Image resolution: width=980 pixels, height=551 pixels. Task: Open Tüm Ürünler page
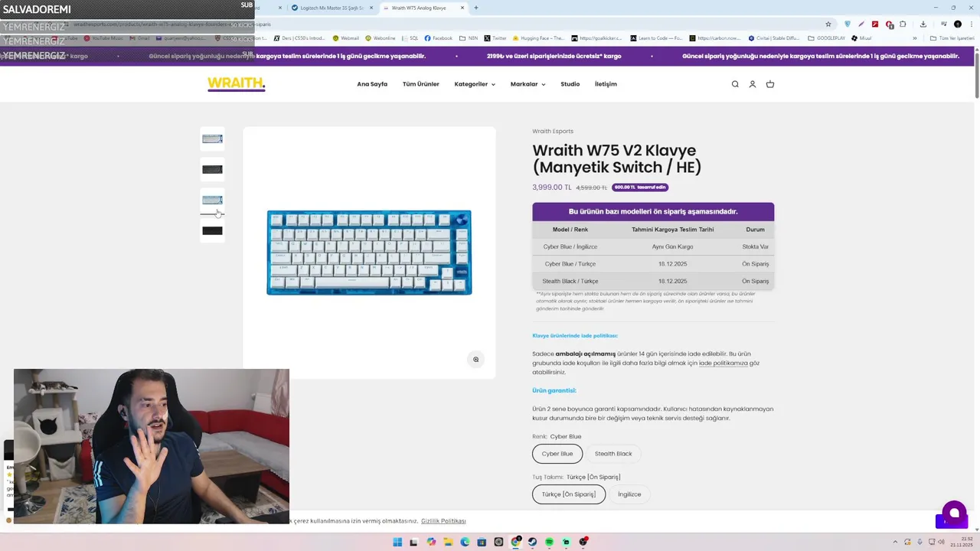(x=421, y=84)
